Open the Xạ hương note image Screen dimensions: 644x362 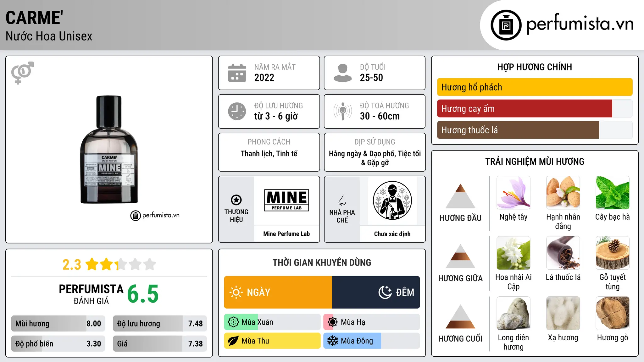click(563, 313)
